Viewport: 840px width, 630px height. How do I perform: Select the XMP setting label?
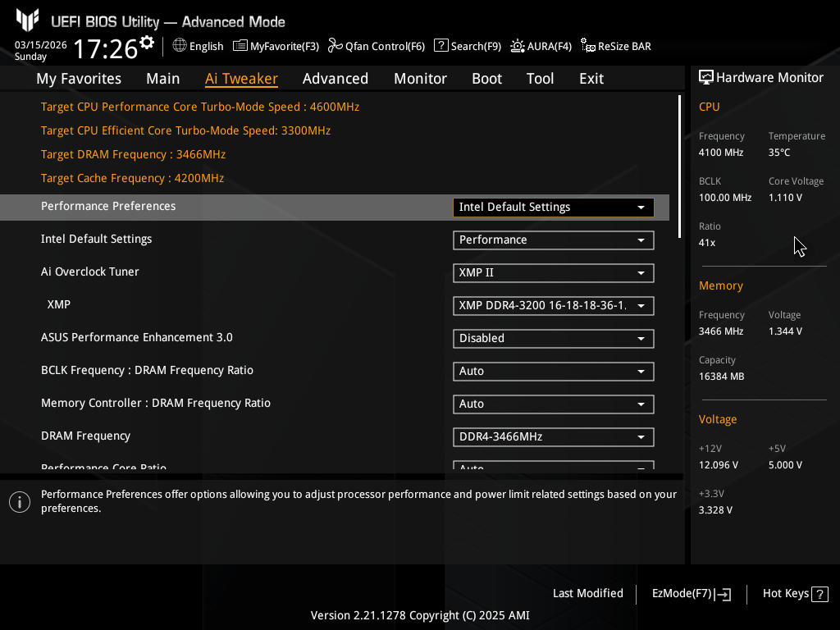pos(59,304)
